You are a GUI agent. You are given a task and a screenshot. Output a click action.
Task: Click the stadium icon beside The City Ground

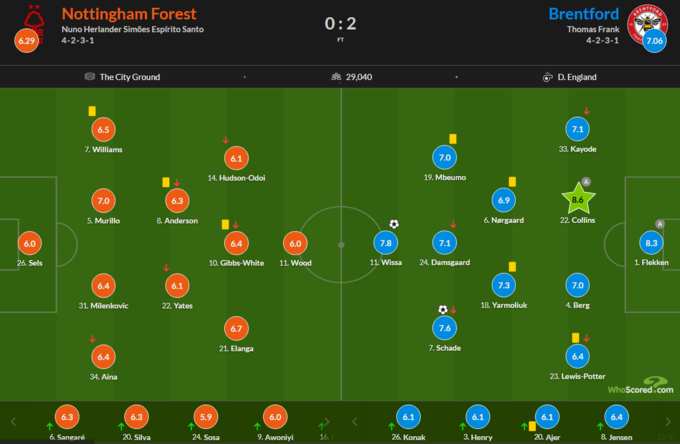click(90, 77)
